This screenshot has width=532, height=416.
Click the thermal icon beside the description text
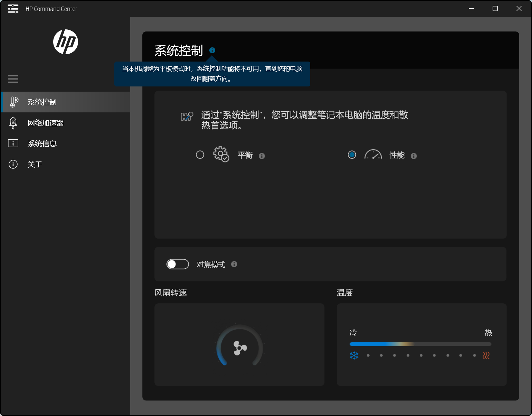pyautogui.click(x=187, y=117)
